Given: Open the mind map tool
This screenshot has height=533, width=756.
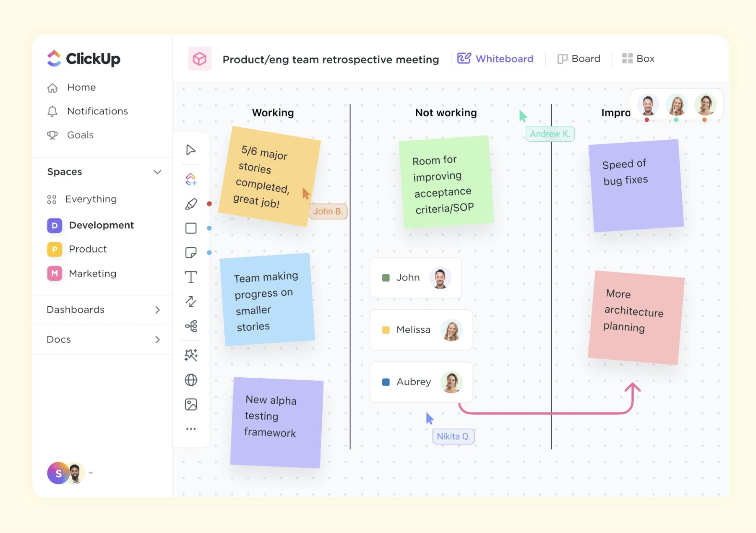Looking at the screenshot, I should tap(191, 326).
